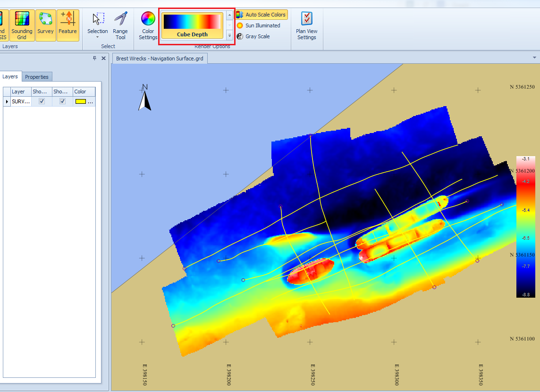540x392 pixels.
Task: Toggle the Survey layer button
Action: 45,25
